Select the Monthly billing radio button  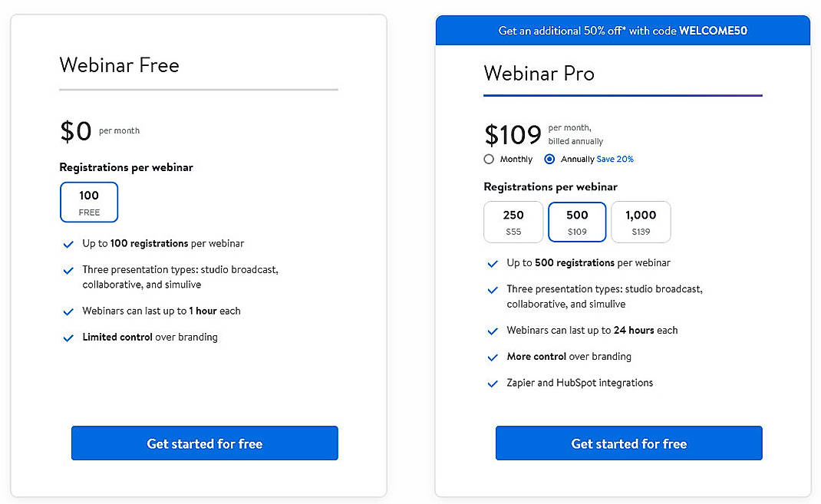click(x=489, y=159)
